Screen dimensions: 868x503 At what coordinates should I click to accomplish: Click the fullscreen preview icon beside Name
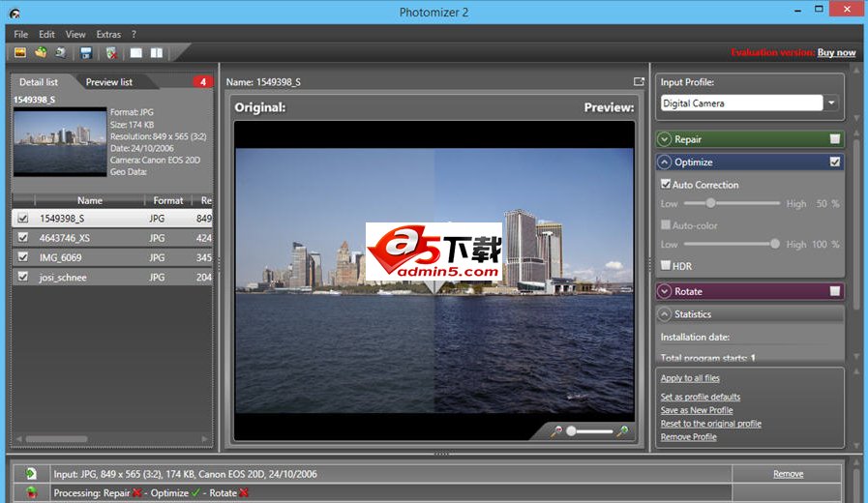point(639,81)
